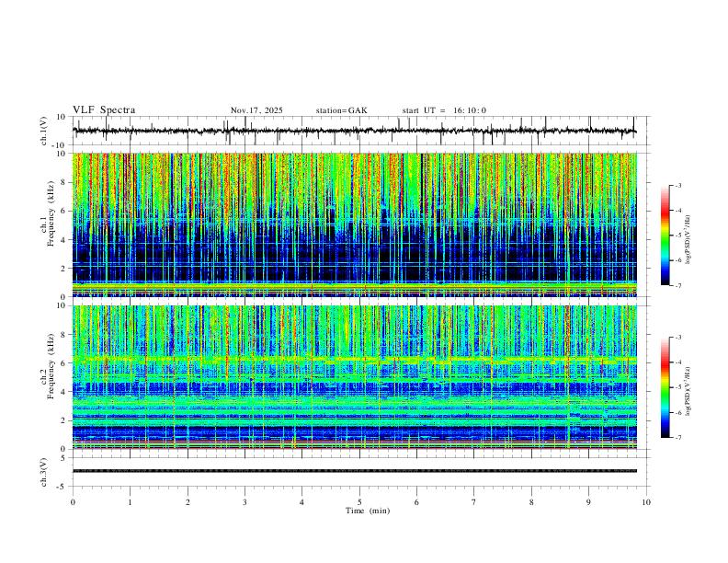The height and width of the screenshot is (563, 728).
Task: Click the ch.1 colorbar 'log(PSD)(V²/Hz)' label
Action: (688, 240)
